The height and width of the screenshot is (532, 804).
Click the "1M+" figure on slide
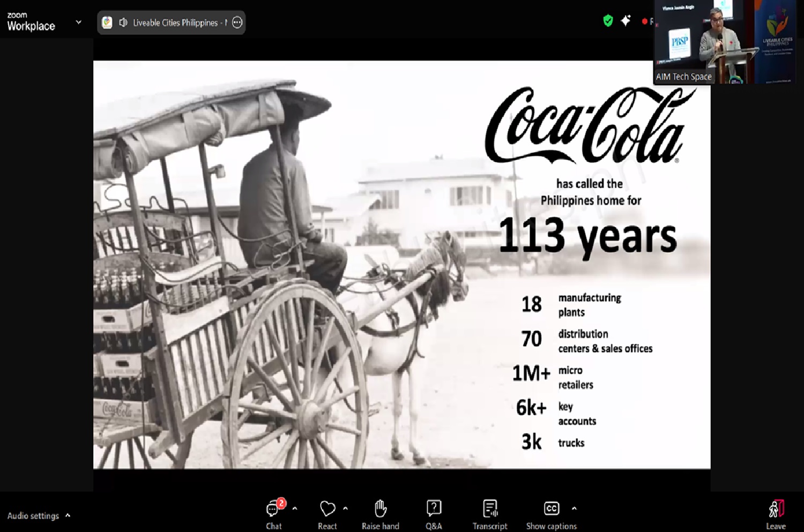point(531,373)
